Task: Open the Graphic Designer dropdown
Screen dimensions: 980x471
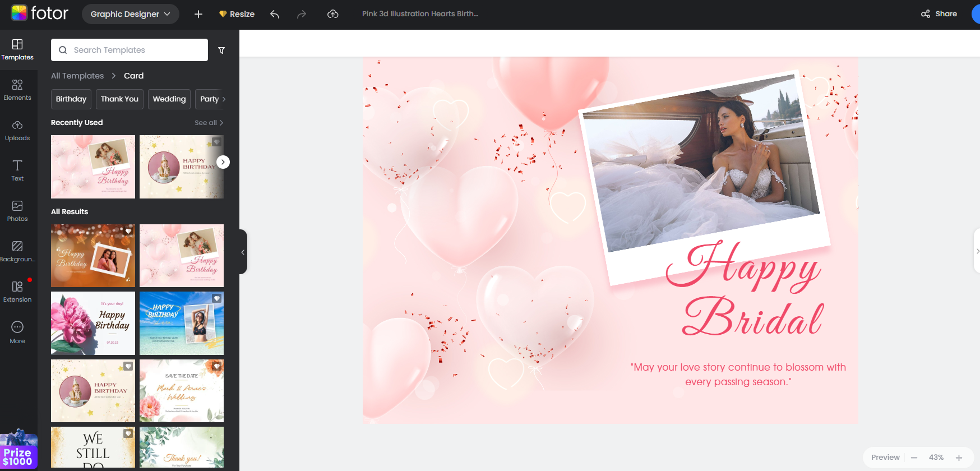Action: tap(131, 14)
